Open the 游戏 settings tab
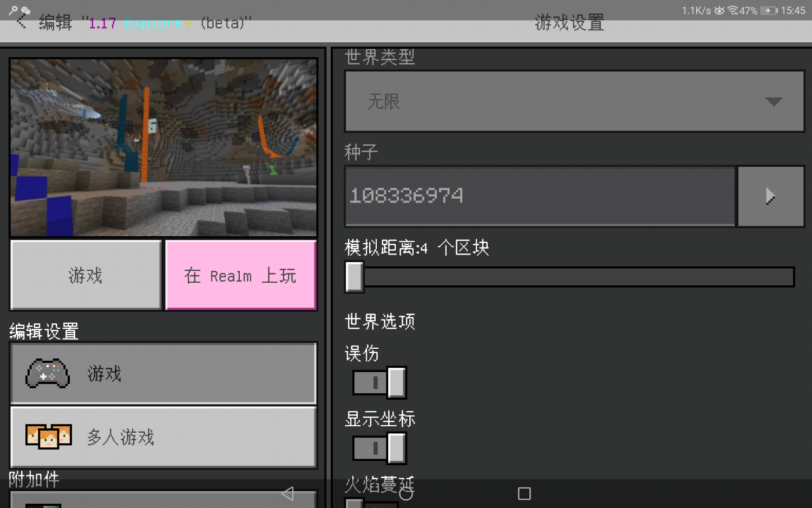 click(163, 374)
